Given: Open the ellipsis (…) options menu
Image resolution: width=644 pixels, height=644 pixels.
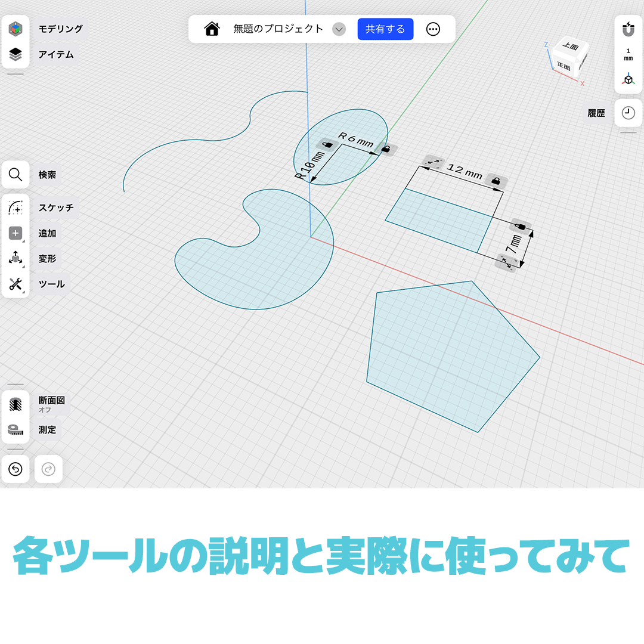Looking at the screenshot, I should coord(433,28).
